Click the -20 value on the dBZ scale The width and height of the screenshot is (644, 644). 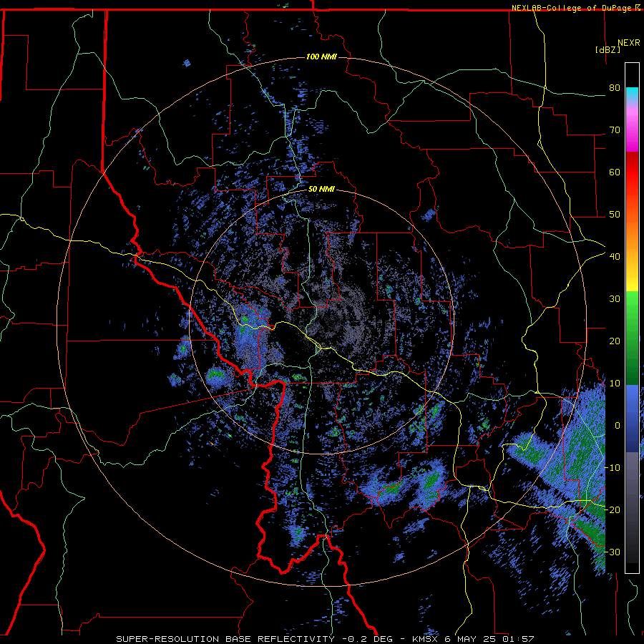pos(612,509)
